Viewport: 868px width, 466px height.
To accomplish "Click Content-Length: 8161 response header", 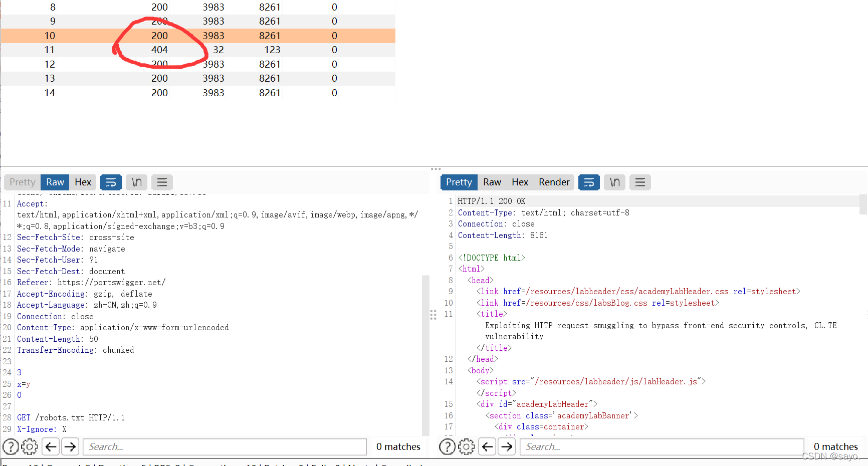I will click(503, 235).
